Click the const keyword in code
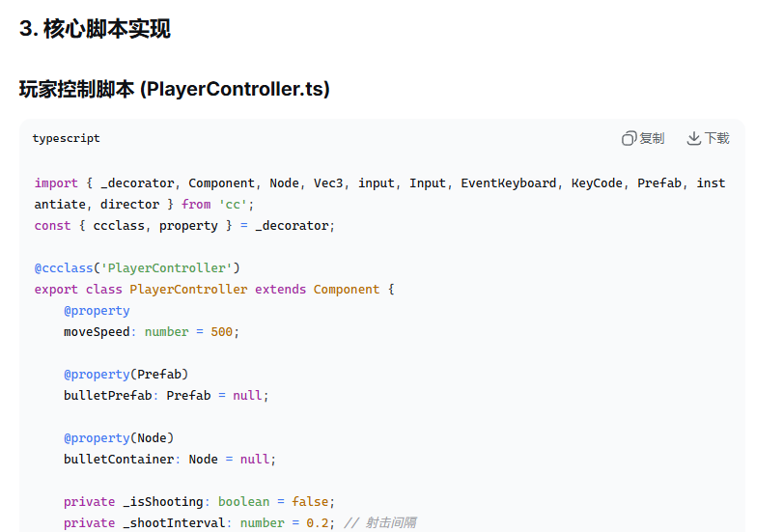Image resolution: width=783 pixels, height=532 pixels. [52, 225]
